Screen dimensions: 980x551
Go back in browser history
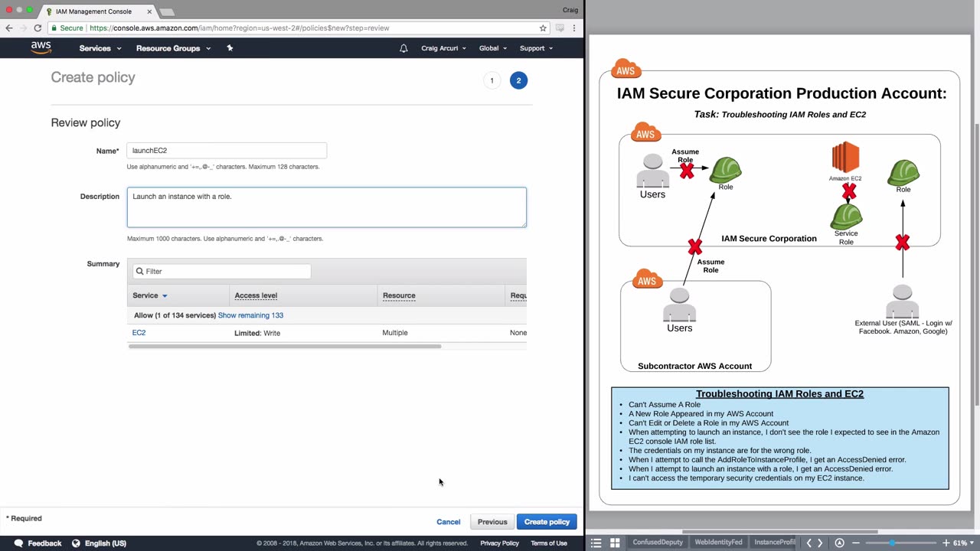(9, 28)
